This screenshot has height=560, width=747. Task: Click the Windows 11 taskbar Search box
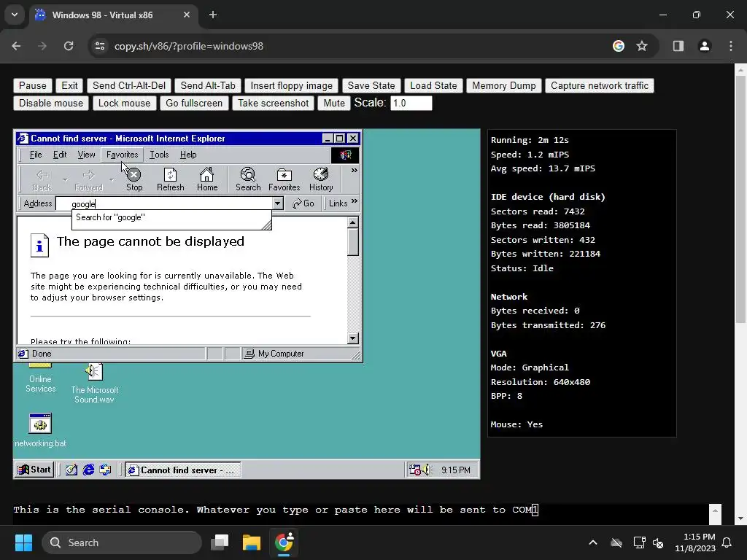[x=122, y=542]
